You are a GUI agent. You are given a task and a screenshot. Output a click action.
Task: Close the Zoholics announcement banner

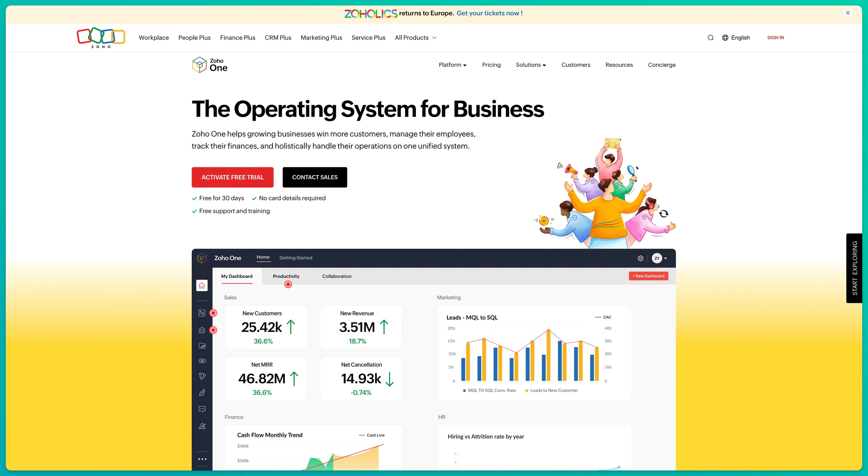point(848,13)
